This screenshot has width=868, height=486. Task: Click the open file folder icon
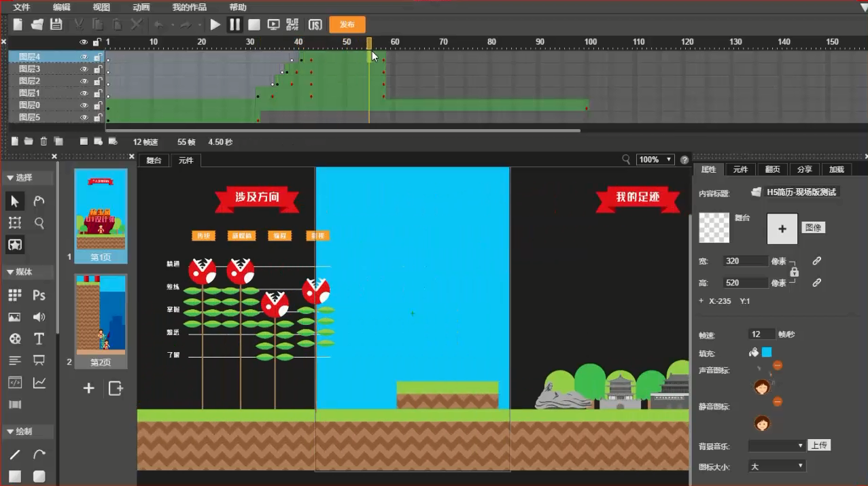click(x=37, y=24)
